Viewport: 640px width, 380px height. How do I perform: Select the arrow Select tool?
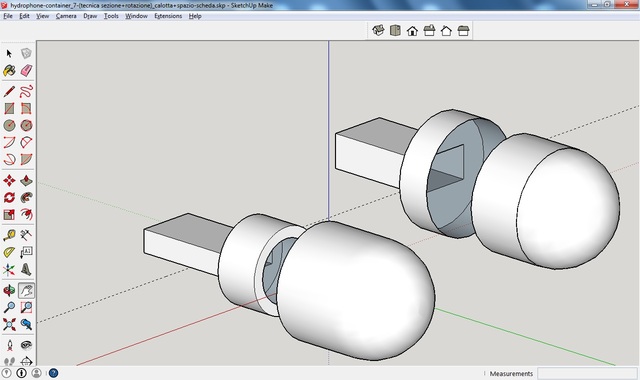[9, 53]
